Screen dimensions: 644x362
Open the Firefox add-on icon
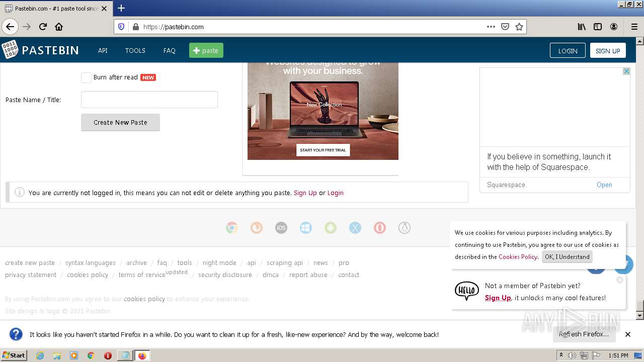coord(257,228)
